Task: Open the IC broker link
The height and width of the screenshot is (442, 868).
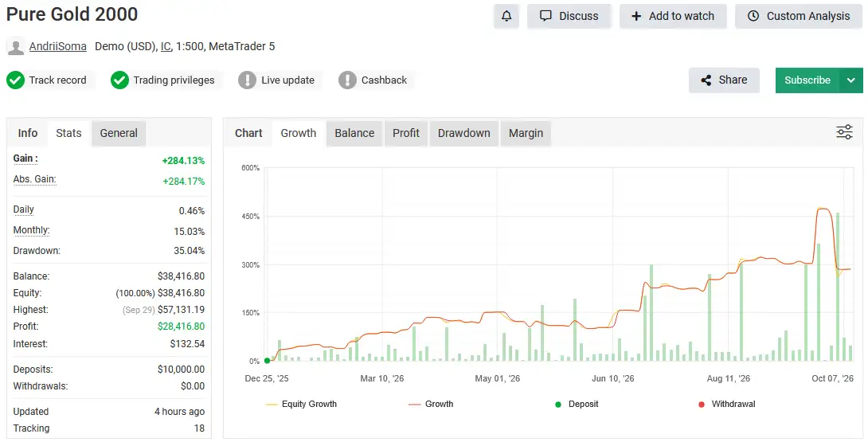Action: click(x=166, y=46)
